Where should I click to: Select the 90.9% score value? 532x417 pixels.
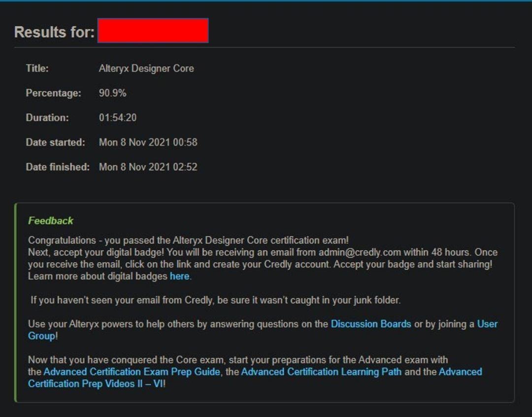113,93
